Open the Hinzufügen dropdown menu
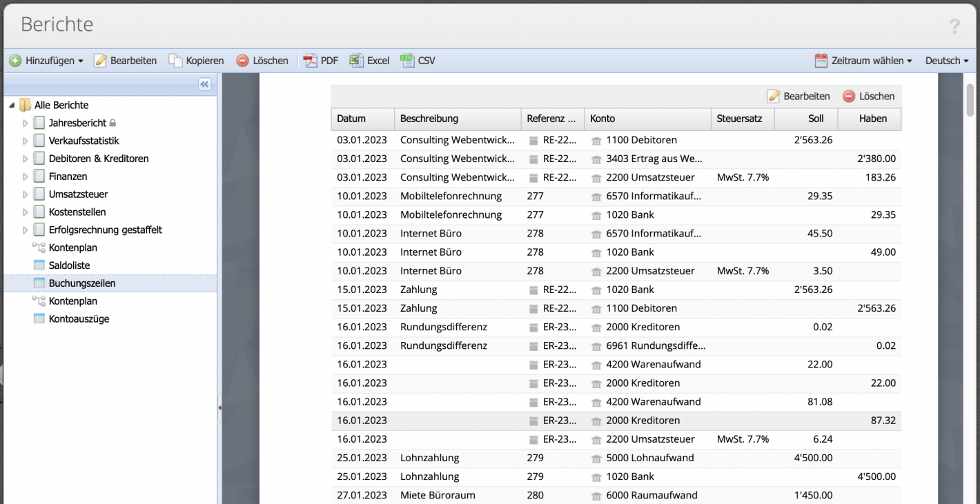The height and width of the screenshot is (504, 980). (81, 61)
